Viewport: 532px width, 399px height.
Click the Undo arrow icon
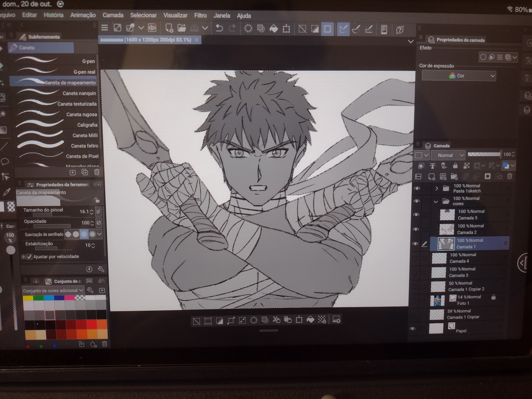[x=219, y=28]
